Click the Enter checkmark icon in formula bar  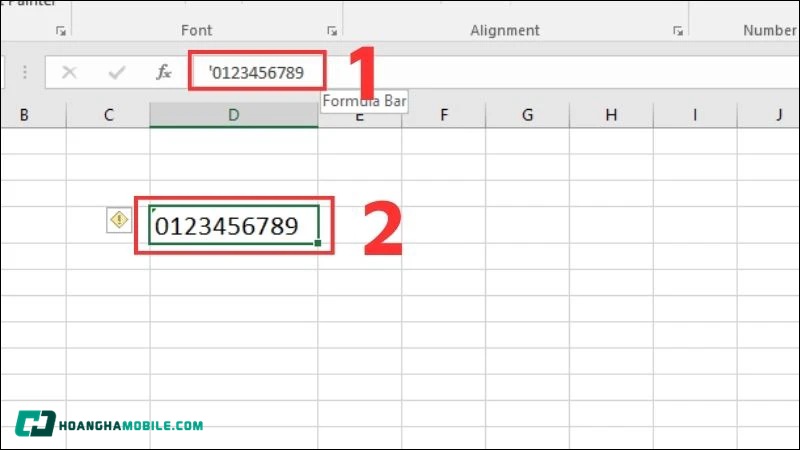117,72
